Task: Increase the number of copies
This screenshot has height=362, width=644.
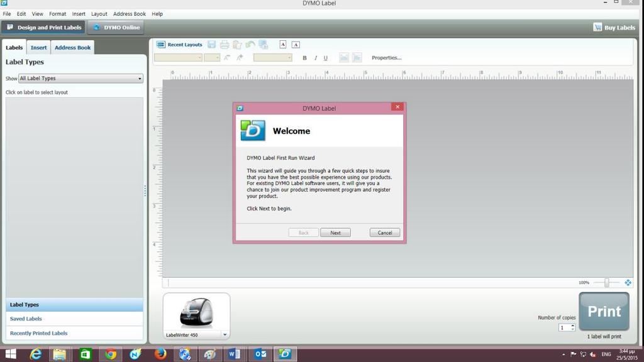Action: point(572,326)
